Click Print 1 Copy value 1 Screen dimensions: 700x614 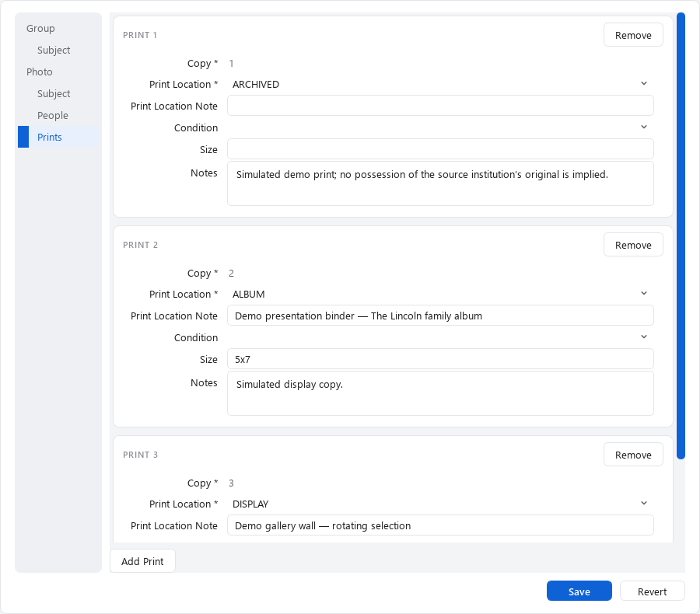coord(231,64)
